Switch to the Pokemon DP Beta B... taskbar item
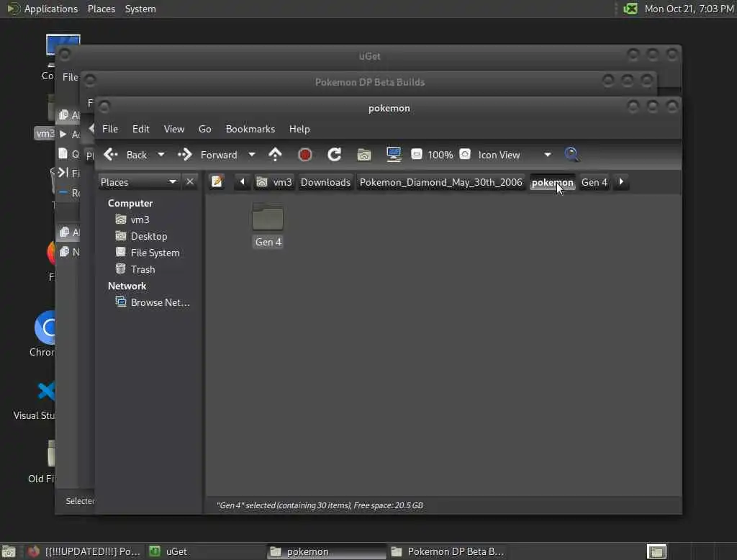The image size is (737, 560). [448, 551]
